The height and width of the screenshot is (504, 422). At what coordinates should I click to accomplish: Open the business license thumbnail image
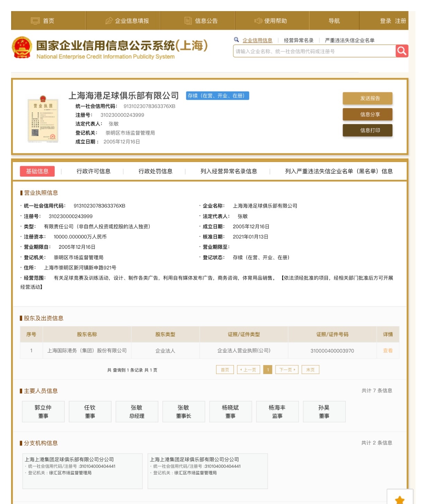tap(43, 119)
